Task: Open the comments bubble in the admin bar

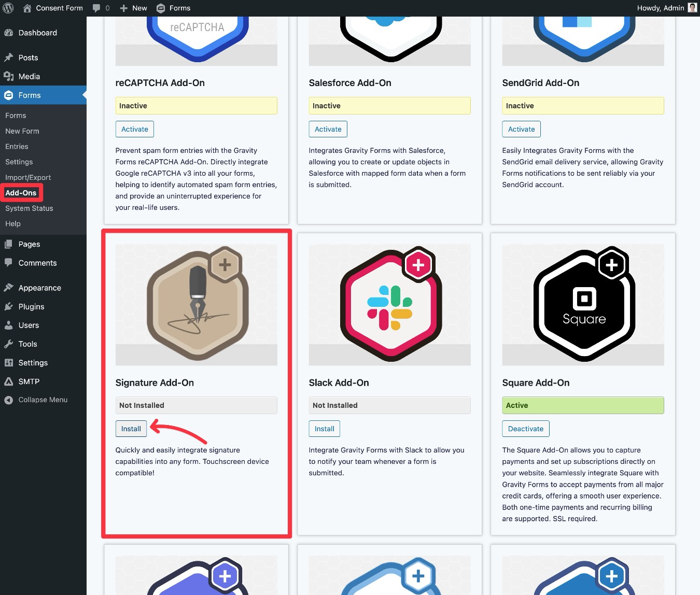Action: [97, 8]
